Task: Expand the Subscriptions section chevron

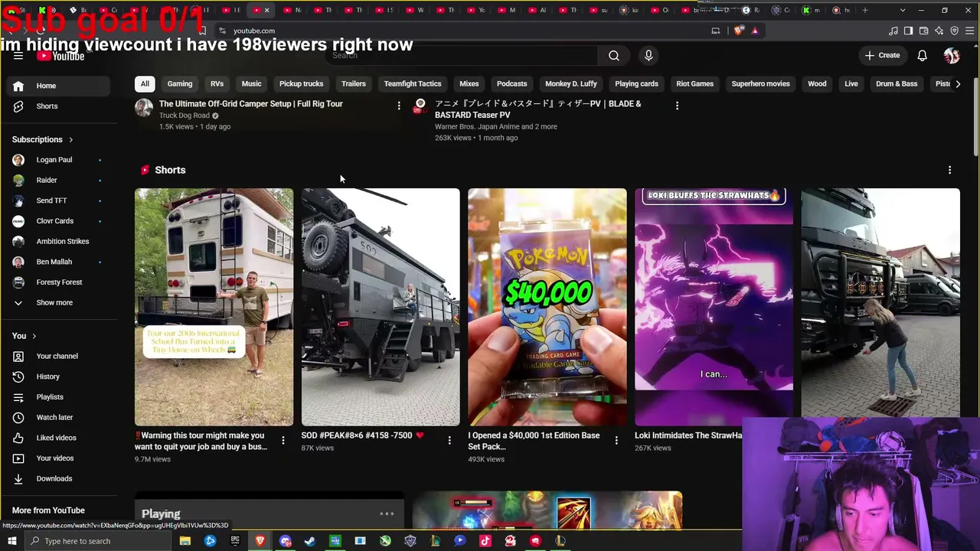Action: pos(70,140)
